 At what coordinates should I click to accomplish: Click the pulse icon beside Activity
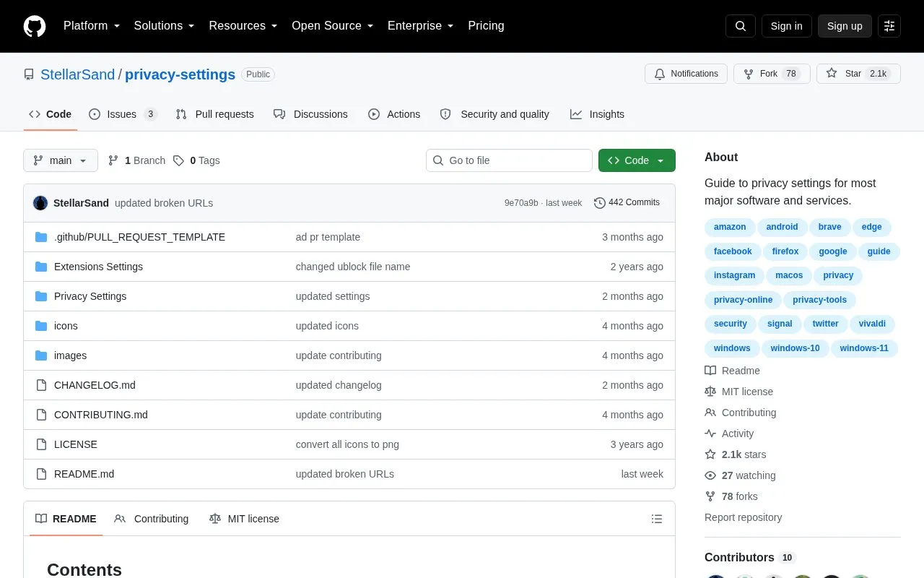click(x=710, y=433)
